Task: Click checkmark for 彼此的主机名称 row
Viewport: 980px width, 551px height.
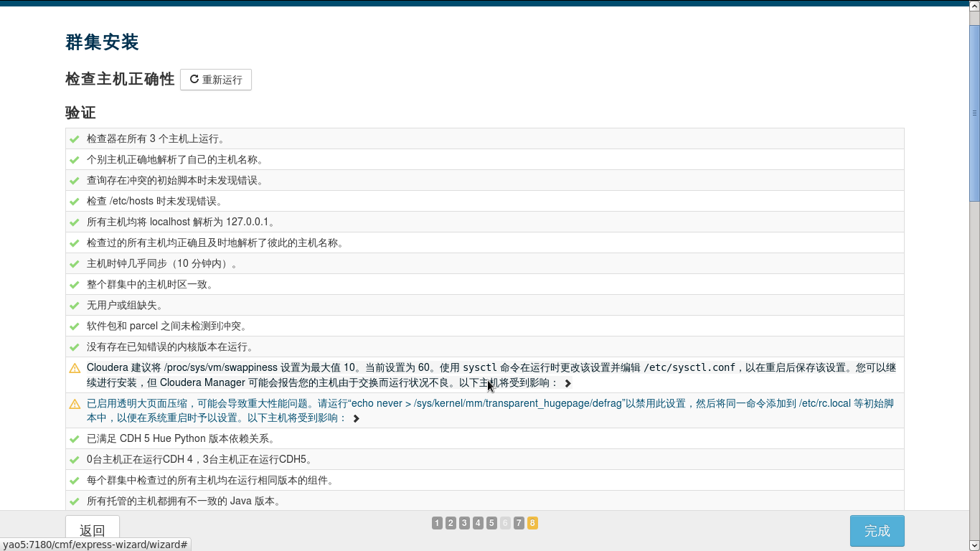Action: 75,243
